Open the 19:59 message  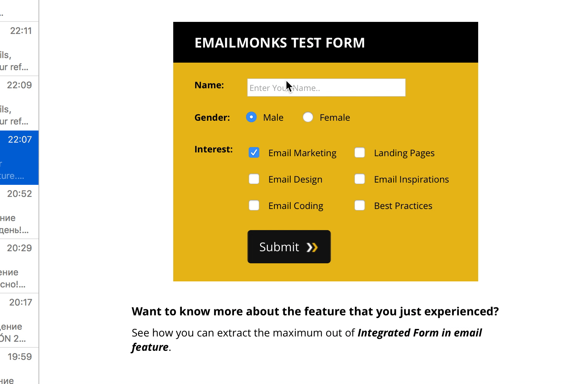19,368
